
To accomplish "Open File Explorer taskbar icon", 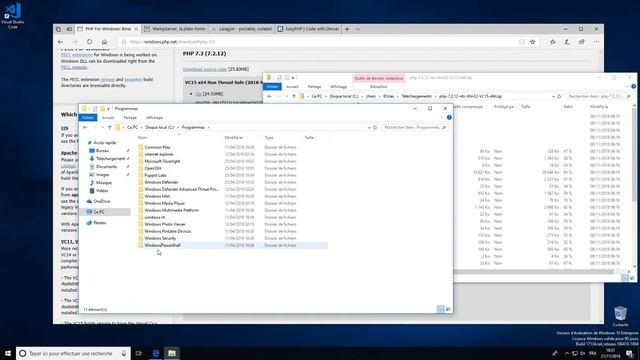I will [x=172, y=353].
